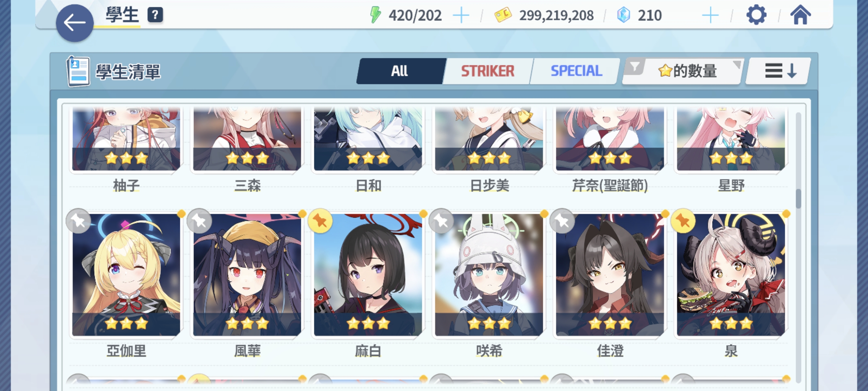This screenshot has width=868, height=391.
Task: Open settings via the gear icon
Action: point(756,15)
